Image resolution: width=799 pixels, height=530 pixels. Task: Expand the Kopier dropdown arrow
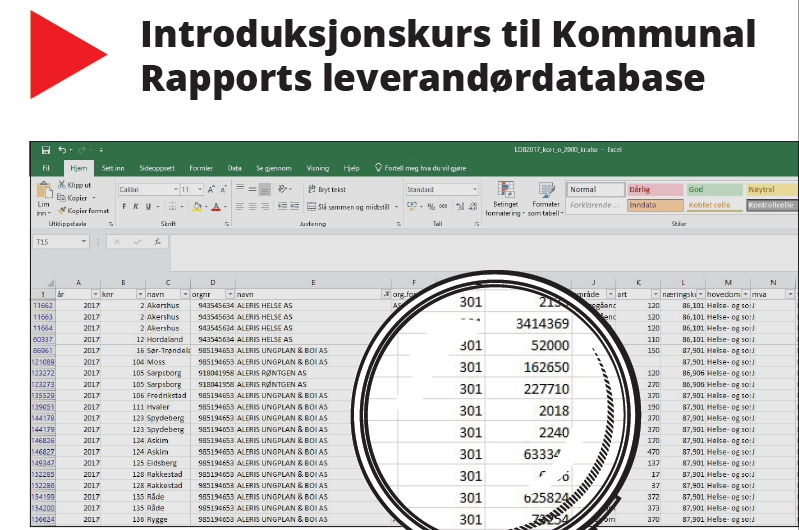click(94, 198)
